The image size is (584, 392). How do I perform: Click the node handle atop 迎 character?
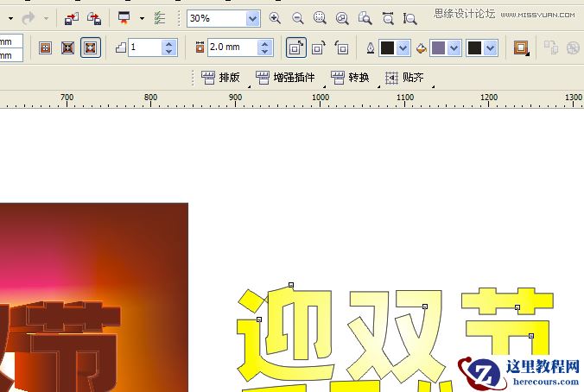[x=291, y=285]
